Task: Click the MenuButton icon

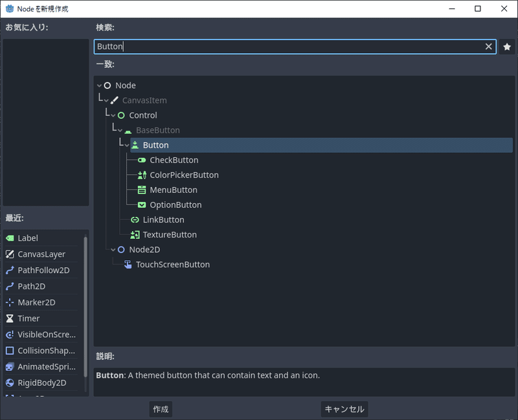Action: [142, 190]
